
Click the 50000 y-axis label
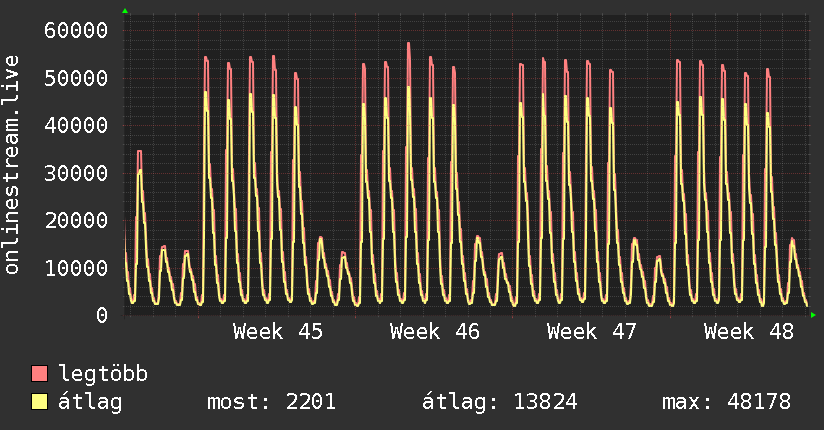[76, 78]
